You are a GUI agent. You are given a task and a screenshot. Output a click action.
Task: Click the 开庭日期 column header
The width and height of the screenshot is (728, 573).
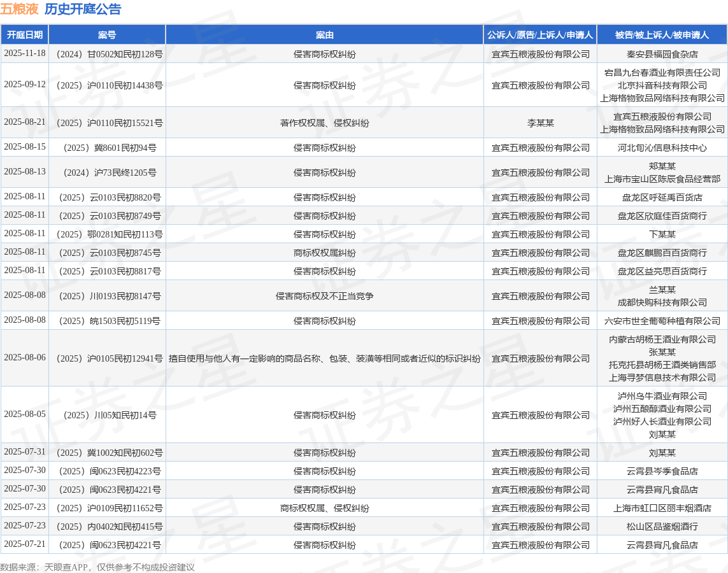pos(25,35)
